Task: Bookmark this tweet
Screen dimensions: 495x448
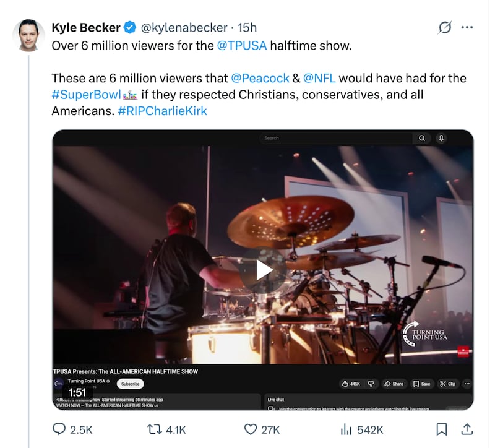Action: (x=442, y=429)
